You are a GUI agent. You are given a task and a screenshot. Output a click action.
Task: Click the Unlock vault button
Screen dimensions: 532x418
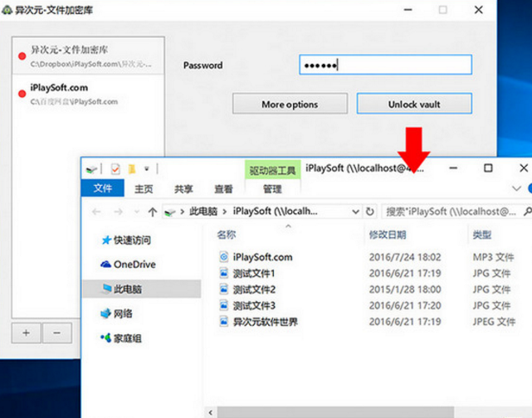tap(414, 104)
